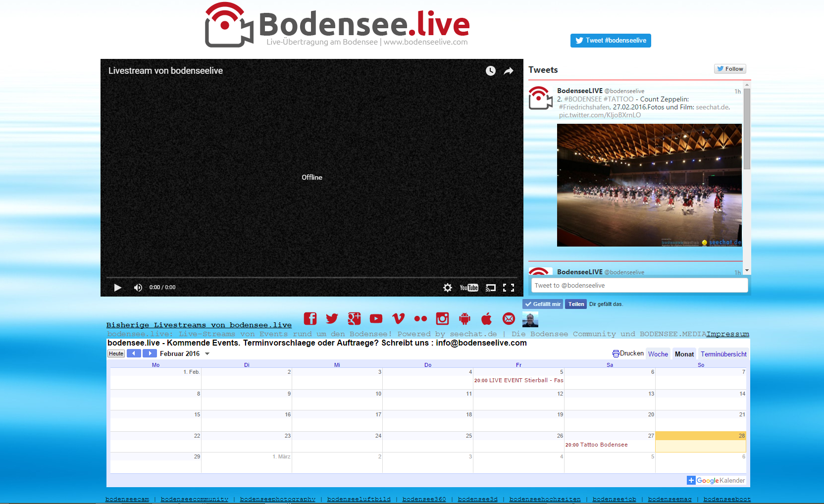Select the highlighted day 28 cell
This screenshot has height=504, width=824.
point(701,442)
